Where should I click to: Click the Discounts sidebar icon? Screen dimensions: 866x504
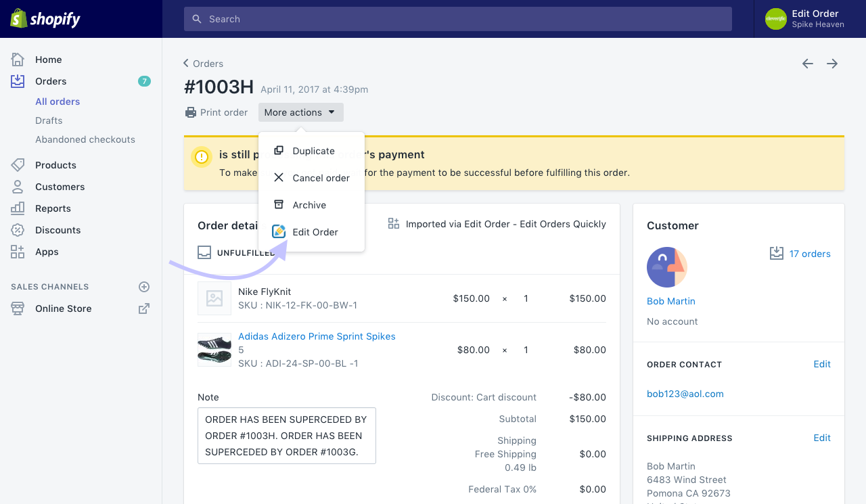point(17,230)
